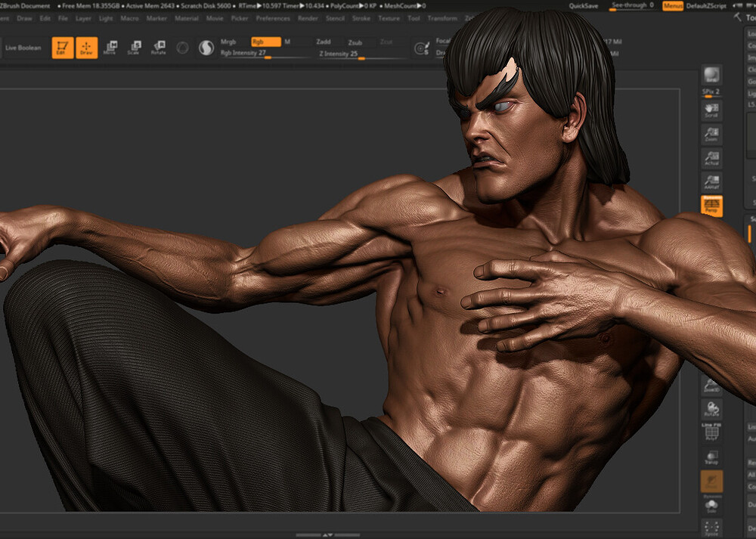Click the Rotate navigation icon in right shelf
Screen dimensions: 756x539
(x=711, y=409)
